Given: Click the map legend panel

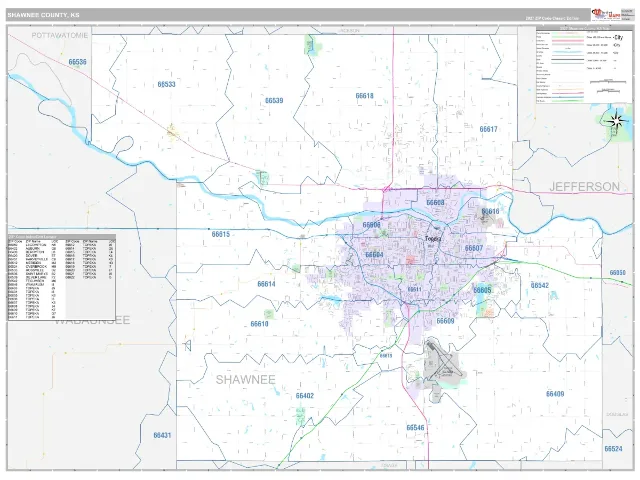Looking at the screenshot, I should pyautogui.click(x=584, y=65).
